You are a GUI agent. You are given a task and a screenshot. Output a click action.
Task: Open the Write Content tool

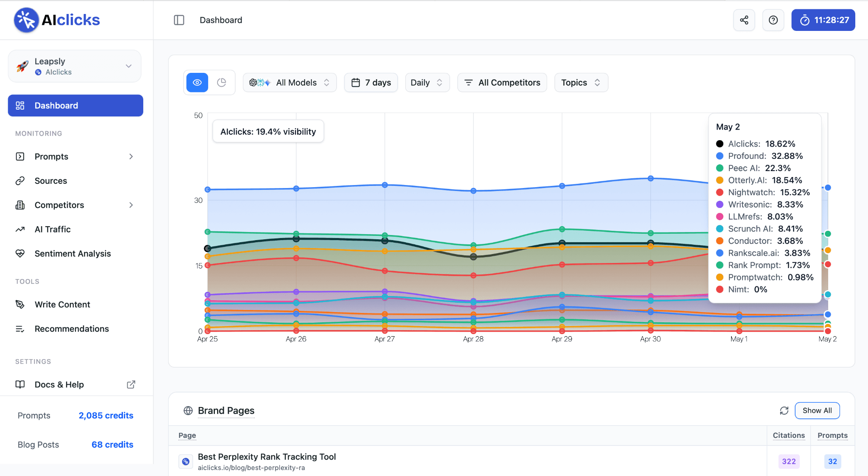(75, 304)
